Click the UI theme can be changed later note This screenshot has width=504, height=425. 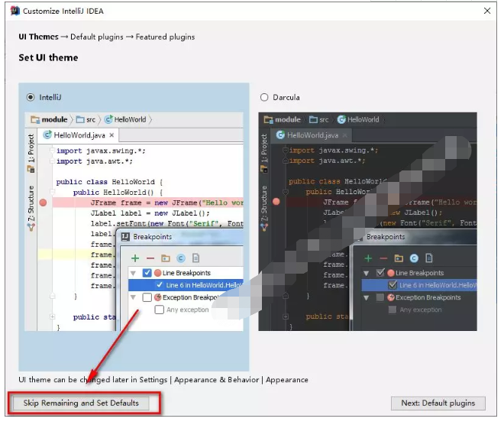click(x=163, y=380)
